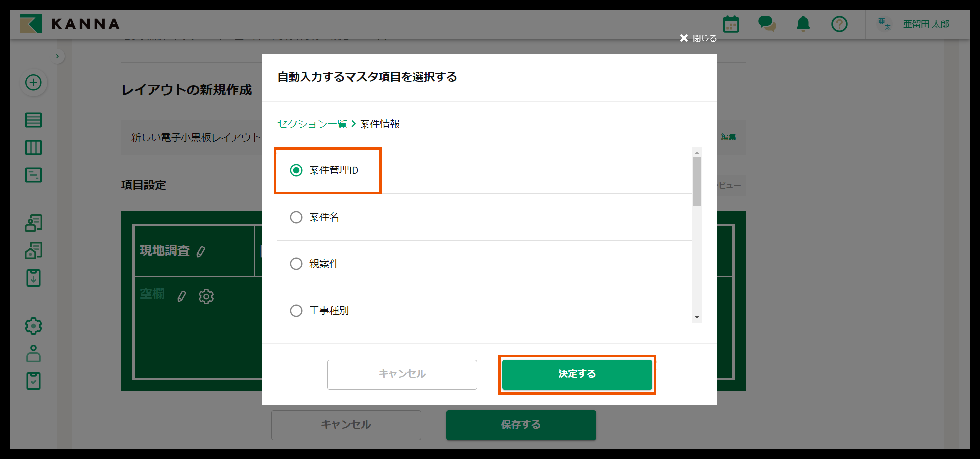Go back to セクション一覧 breadcrumb
Image resolution: width=980 pixels, height=459 pixels.
[312, 124]
